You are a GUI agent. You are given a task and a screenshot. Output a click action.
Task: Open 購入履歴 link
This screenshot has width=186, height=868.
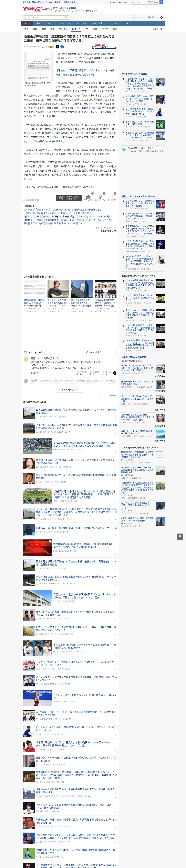point(152,18)
